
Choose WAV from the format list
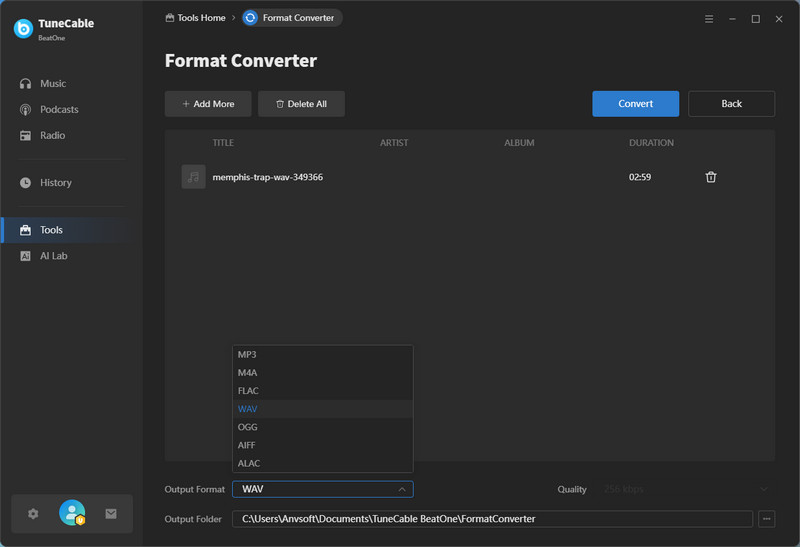[322, 409]
